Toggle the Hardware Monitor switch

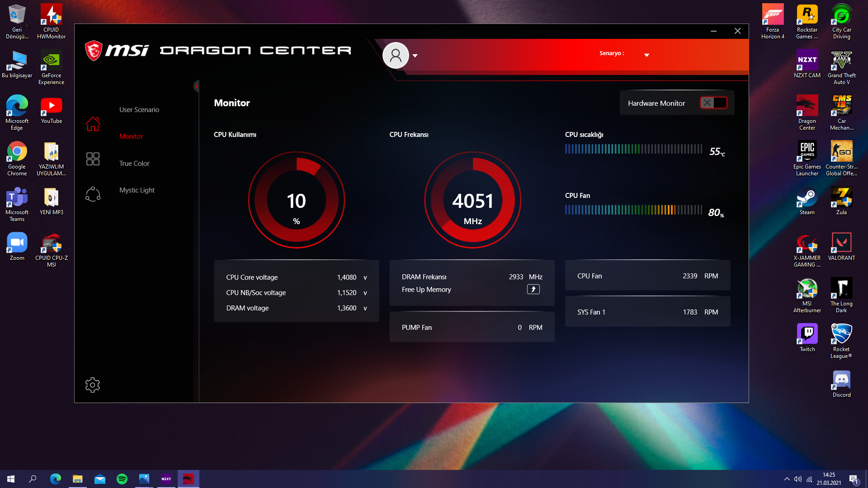tap(714, 103)
